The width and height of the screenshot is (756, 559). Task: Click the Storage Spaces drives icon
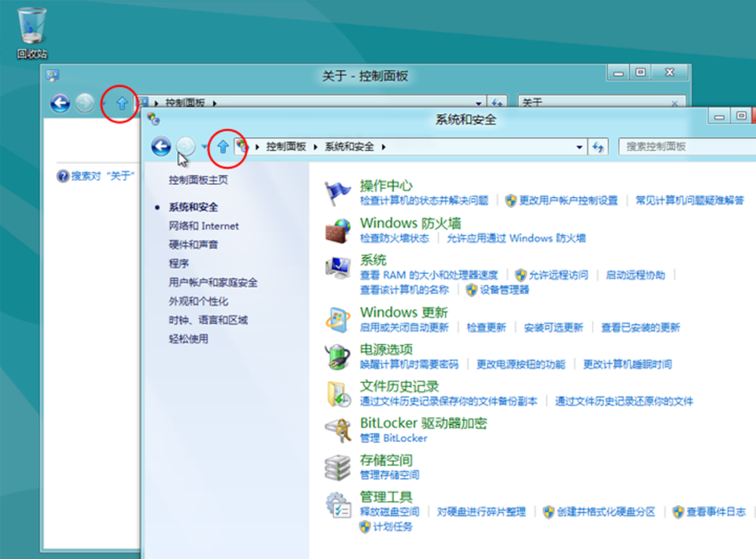(337, 467)
